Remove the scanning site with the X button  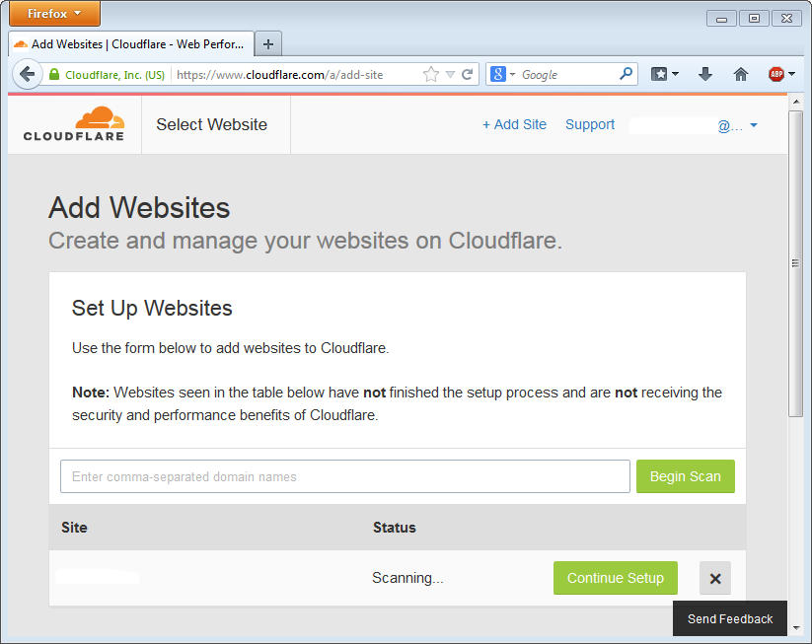(715, 578)
